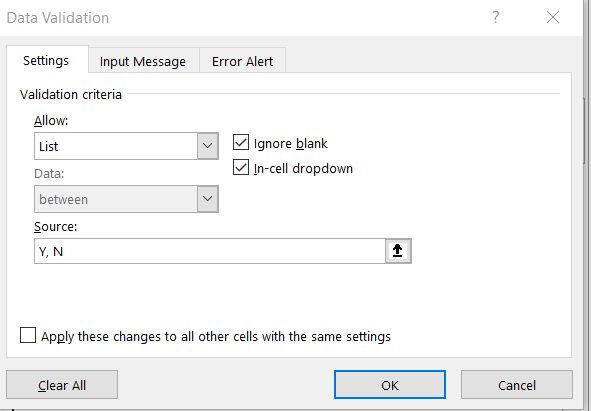Switch to the Settings tab
The image size is (591, 411).
pyautogui.click(x=47, y=60)
